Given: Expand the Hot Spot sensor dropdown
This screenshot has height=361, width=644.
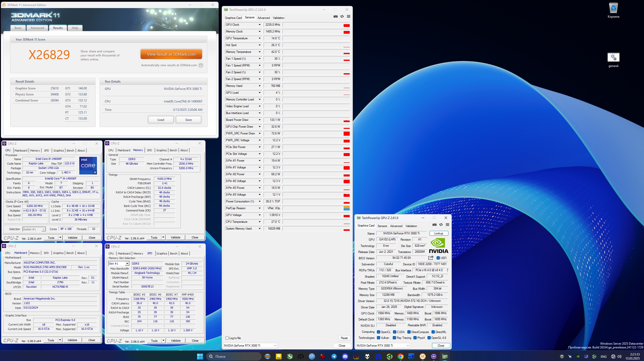Looking at the screenshot, I should click(x=260, y=45).
